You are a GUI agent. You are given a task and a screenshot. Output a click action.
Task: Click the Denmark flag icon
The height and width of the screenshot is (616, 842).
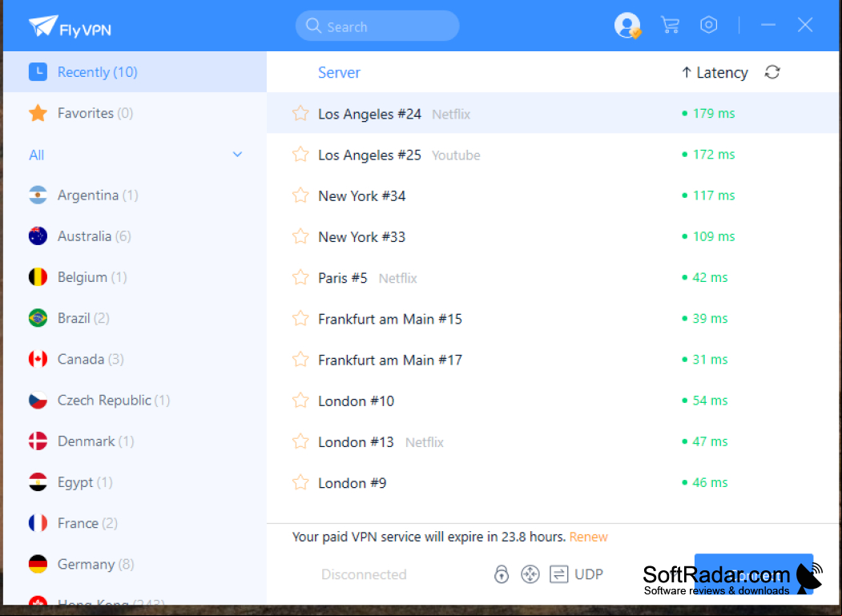(x=38, y=441)
